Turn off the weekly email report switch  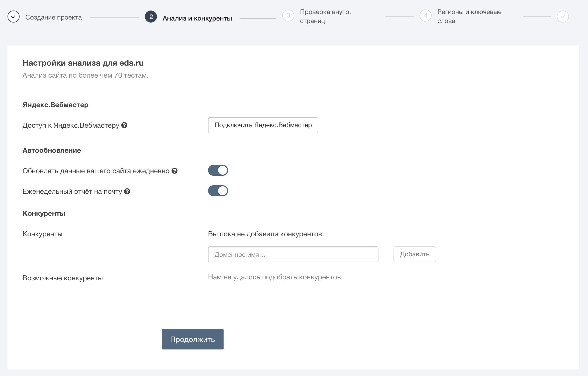point(218,191)
